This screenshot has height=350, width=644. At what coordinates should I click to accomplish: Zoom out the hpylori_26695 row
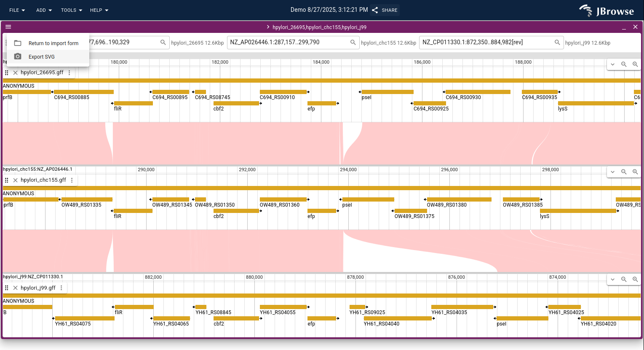coord(624,65)
